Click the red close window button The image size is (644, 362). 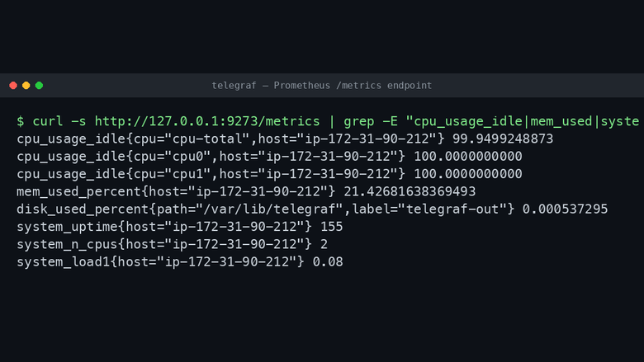[x=13, y=85]
